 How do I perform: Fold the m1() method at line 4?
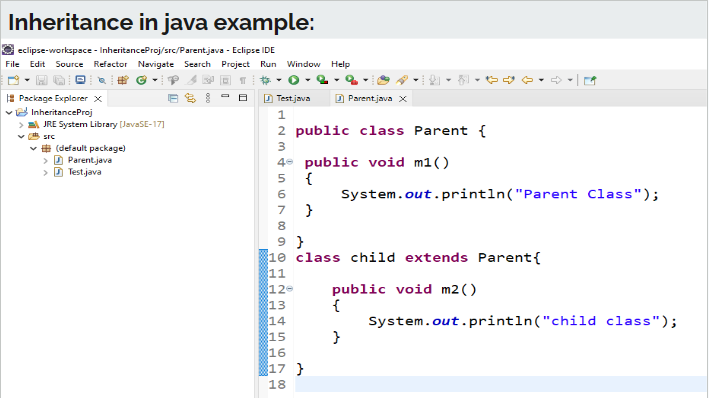pyautogui.click(x=290, y=162)
